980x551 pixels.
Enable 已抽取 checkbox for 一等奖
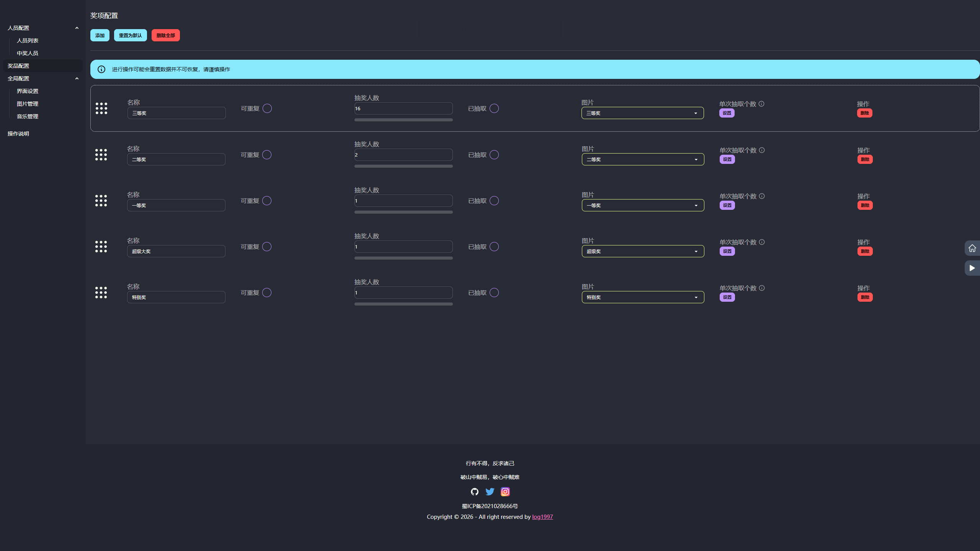tap(494, 201)
